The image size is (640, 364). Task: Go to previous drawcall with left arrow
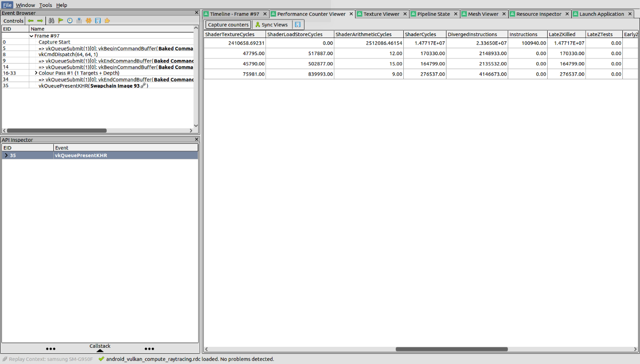click(31, 21)
